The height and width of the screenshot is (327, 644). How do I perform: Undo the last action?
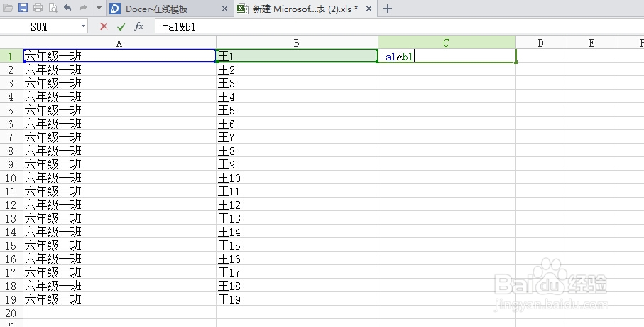click(x=67, y=7)
